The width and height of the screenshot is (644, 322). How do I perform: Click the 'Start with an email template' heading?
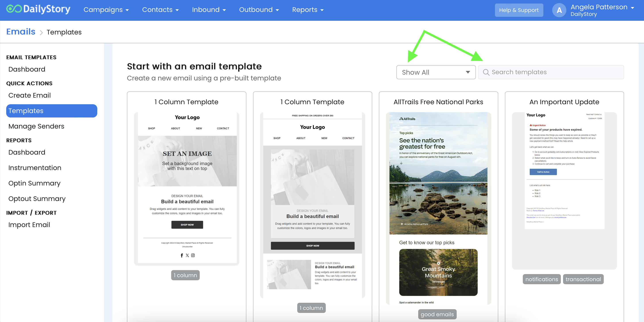point(194,66)
